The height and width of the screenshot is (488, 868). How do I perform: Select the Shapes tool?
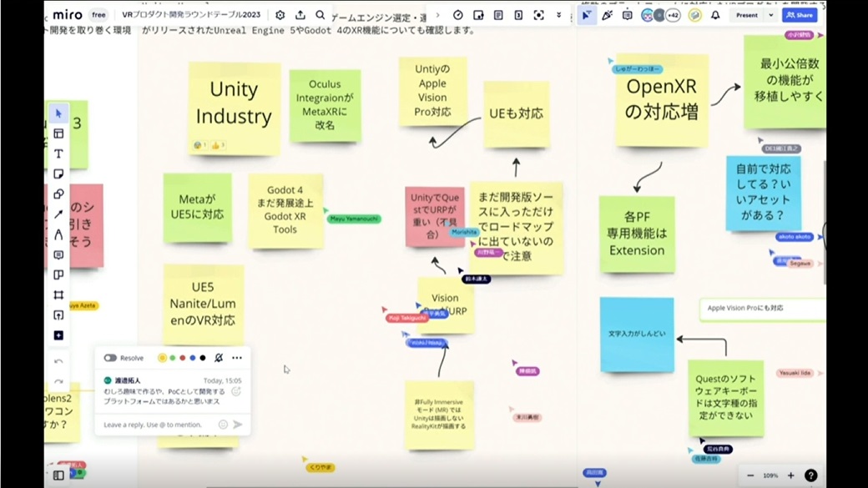(58, 194)
